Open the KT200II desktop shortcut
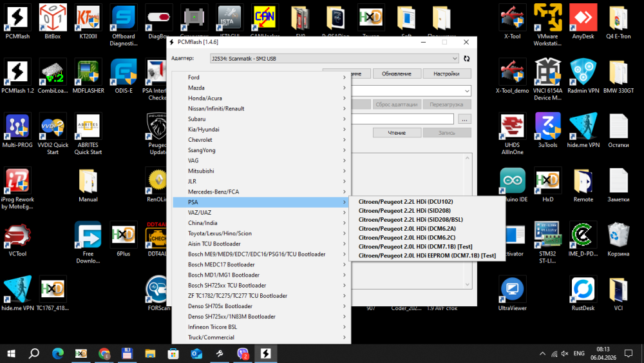This screenshot has width=644, height=363. point(88,22)
